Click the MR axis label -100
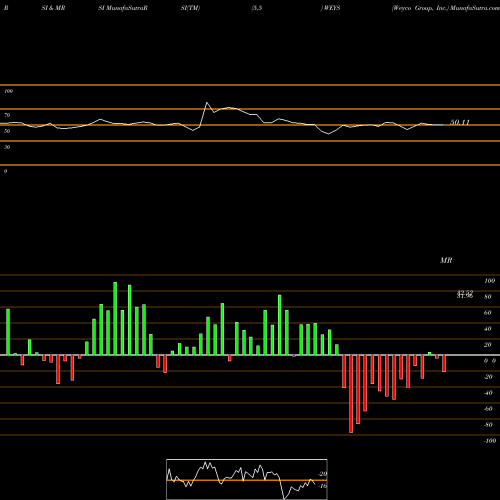Viewport: 500px width, 500px height. click(x=490, y=441)
